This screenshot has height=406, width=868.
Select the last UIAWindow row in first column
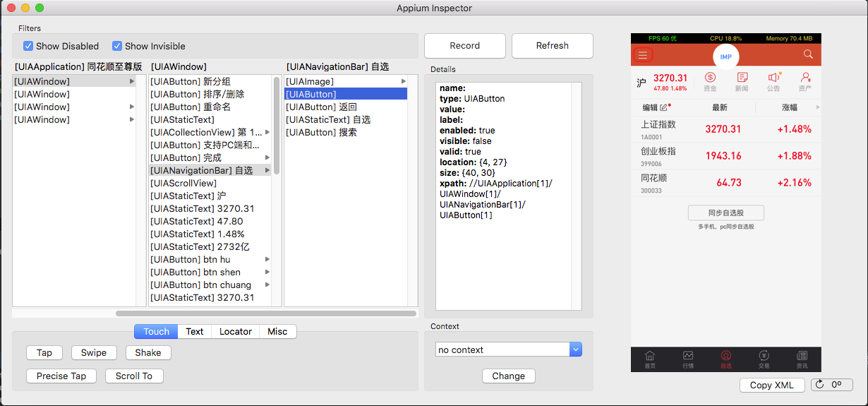[74, 119]
